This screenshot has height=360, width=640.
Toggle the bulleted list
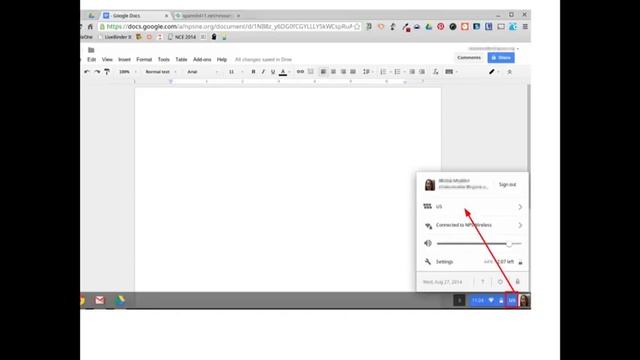click(x=398, y=72)
